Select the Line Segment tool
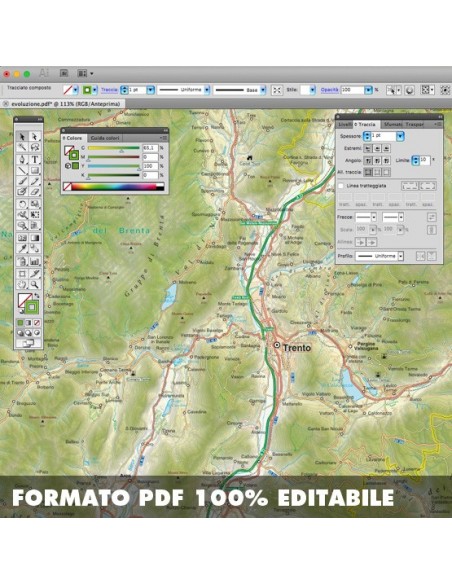Image resolution: width=452 pixels, height=584 pixels. 22,171
